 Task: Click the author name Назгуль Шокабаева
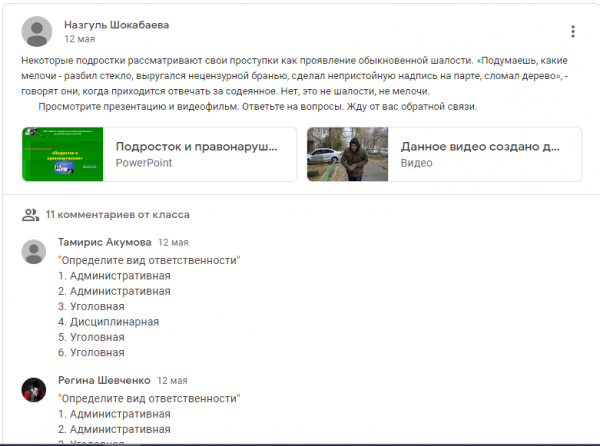116,24
